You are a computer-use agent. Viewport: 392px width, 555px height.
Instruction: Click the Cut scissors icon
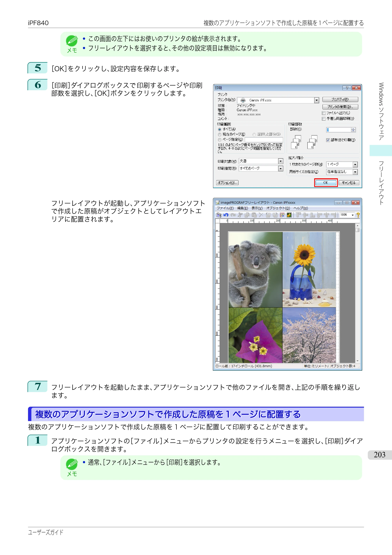[240, 215]
